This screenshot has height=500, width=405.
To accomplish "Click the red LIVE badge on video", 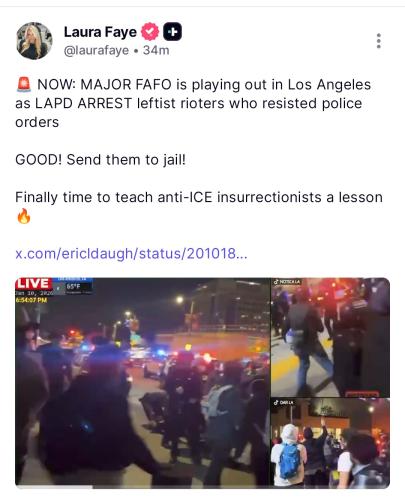I will tap(33, 284).
